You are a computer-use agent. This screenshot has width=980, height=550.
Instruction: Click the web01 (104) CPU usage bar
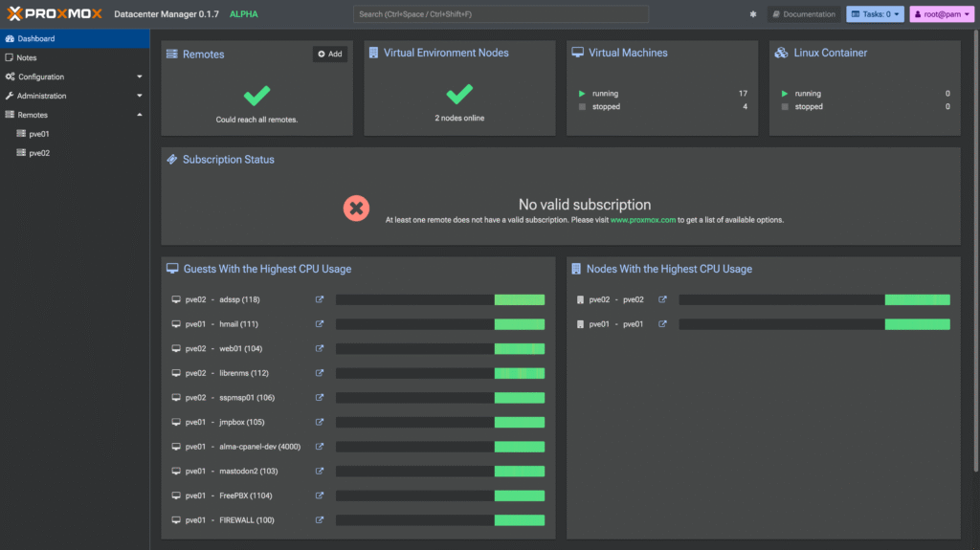[x=440, y=349]
